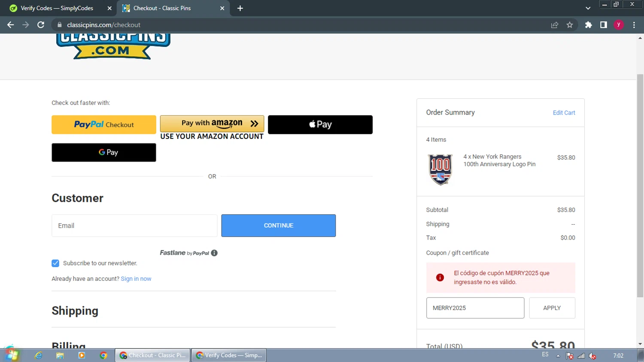Pay using Google Pay
Screen dimensions: 644x362
click(x=104, y=152)
